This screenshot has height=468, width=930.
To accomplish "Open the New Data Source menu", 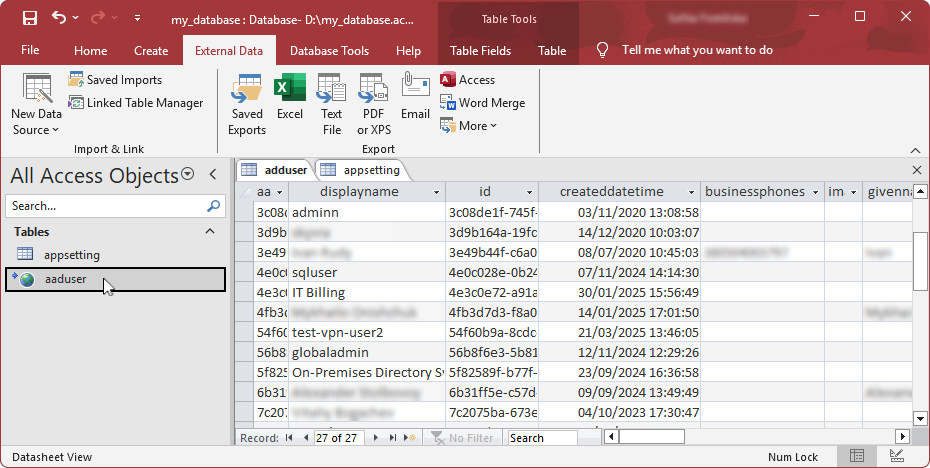I will click(36, 104).
